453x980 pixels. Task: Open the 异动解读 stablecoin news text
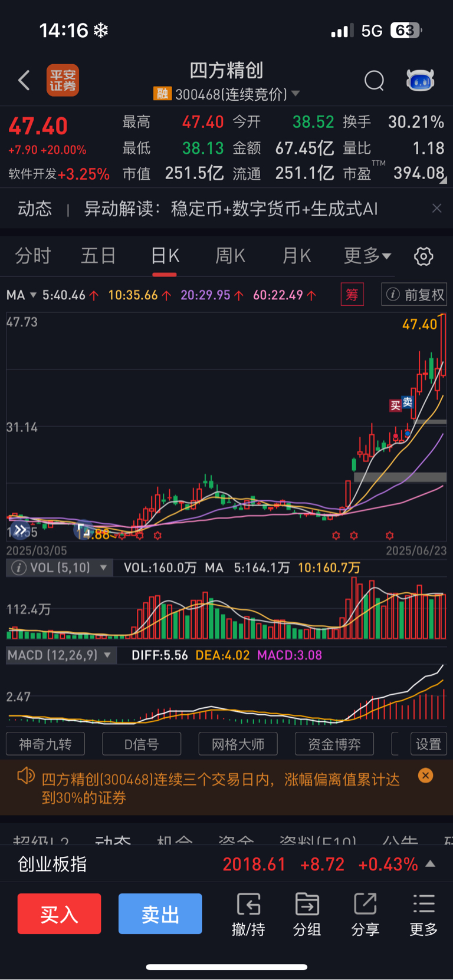click(231, 209)
